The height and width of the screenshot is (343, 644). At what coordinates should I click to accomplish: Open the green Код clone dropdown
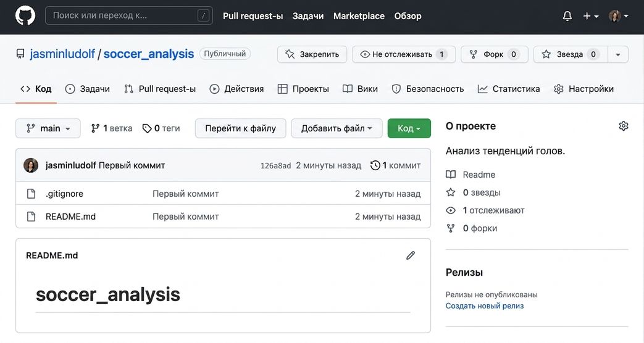click(409, 128)
